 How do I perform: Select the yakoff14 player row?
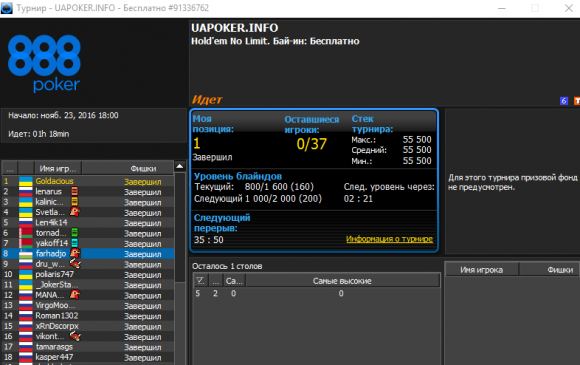pos(88,243)
